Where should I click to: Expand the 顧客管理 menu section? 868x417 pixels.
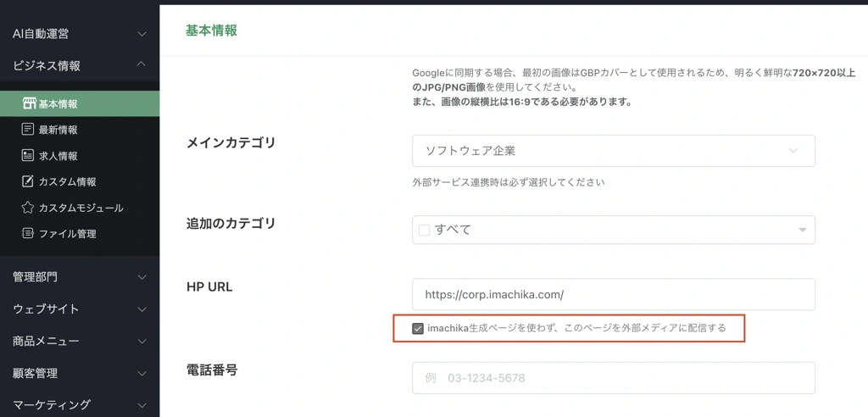coord(80,373)
